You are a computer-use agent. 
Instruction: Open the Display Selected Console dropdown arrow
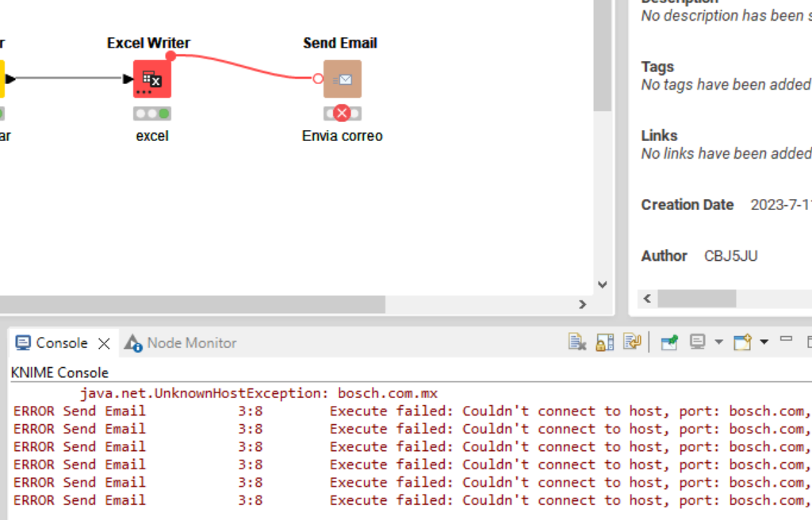tap(718, 342)
